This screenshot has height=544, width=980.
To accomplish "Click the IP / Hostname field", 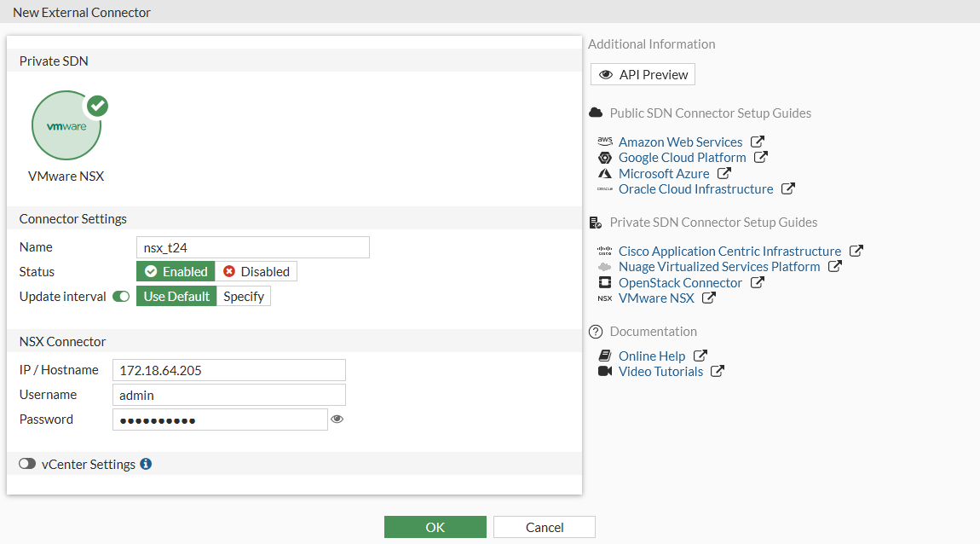I will coord(228,370).
